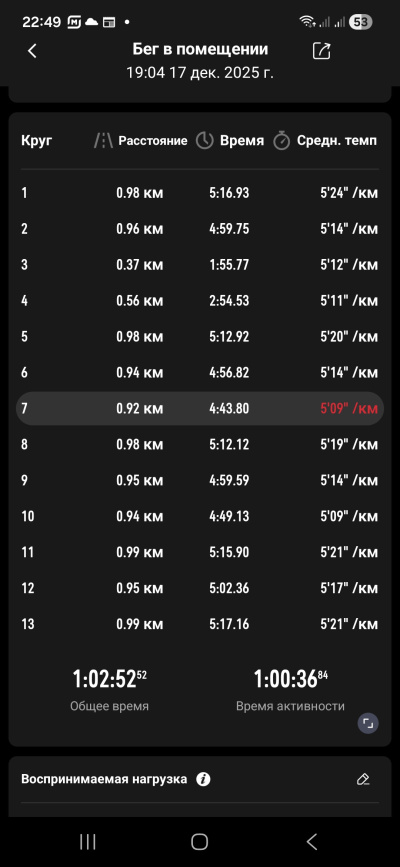This screenshot has width=400, height=867.
Task: Tap the distance road icon
Action: [103, 140]
